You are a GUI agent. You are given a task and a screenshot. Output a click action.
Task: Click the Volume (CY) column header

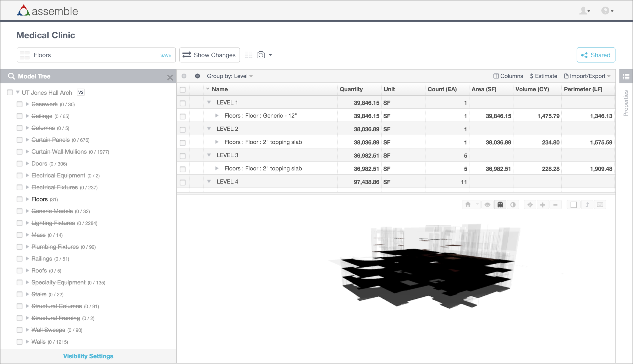(x=537, y=89)
